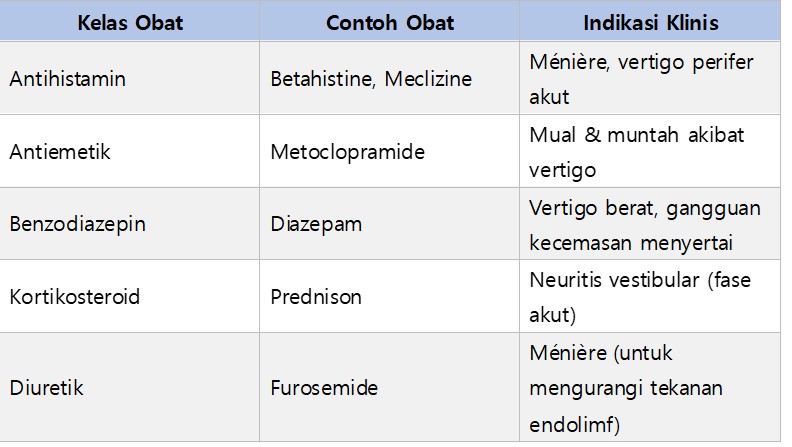Select the Antihistamin cell
Viewport: 792px width, 447px height.
tap(68, 79)
